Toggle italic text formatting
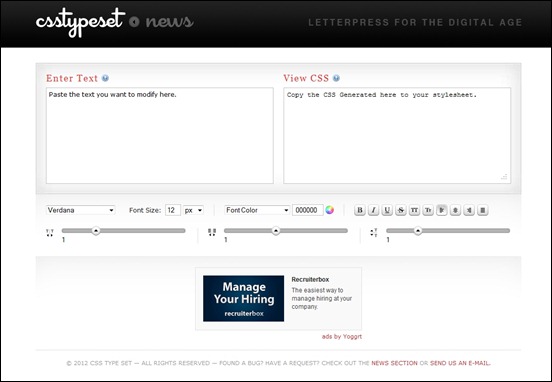This screenshot has height=382, width=552. tap(373, 210)
